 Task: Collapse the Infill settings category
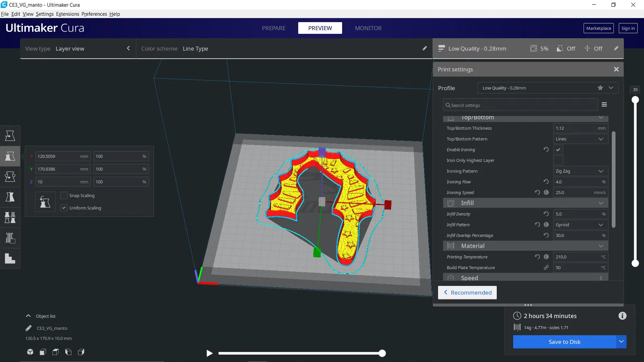(x=526, y=203)
